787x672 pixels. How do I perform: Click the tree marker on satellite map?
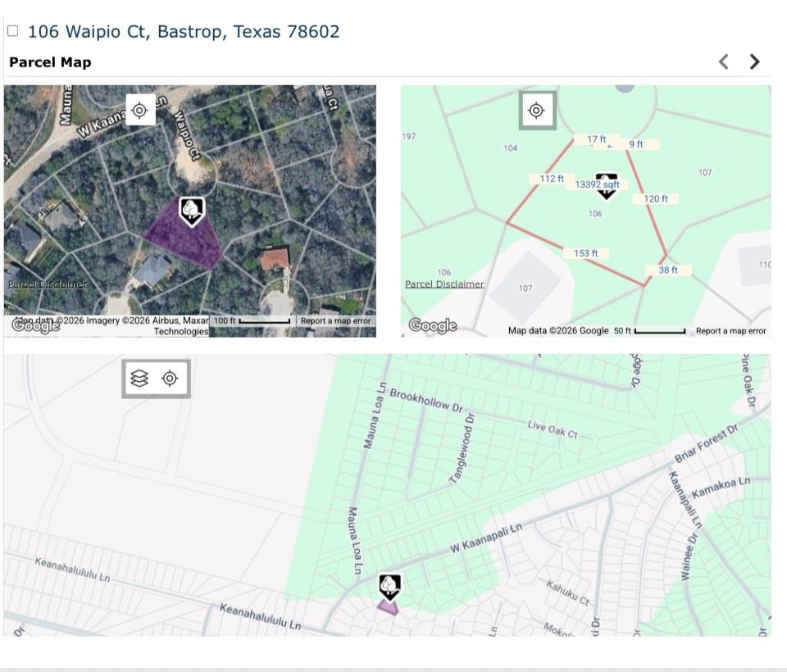[x=192, y=211]
